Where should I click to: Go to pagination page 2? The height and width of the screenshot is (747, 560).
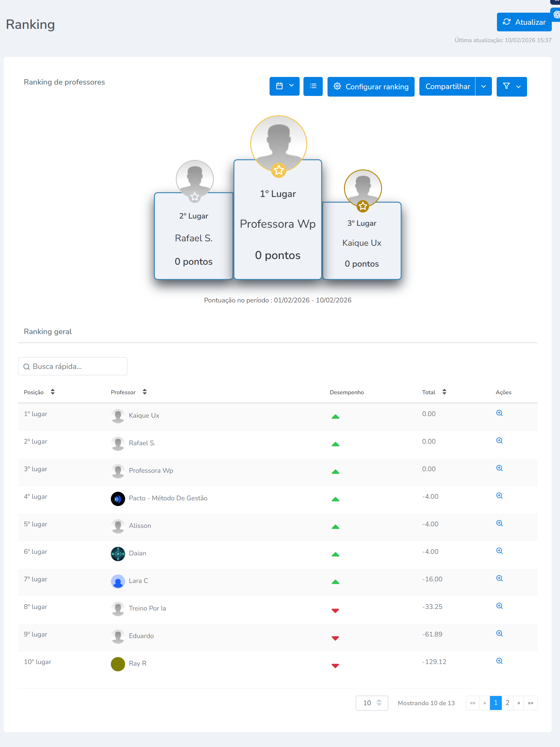coord(507,703)
